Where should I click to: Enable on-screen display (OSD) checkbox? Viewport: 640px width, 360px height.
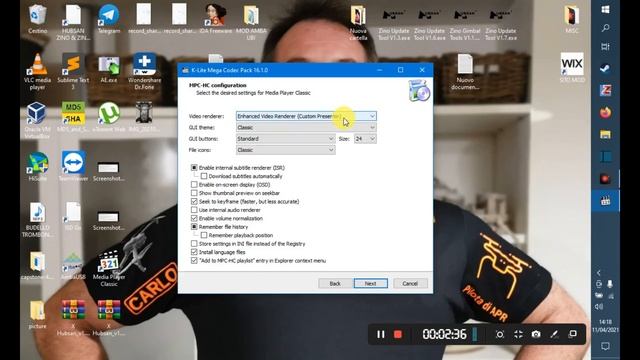tap(194, 184)
